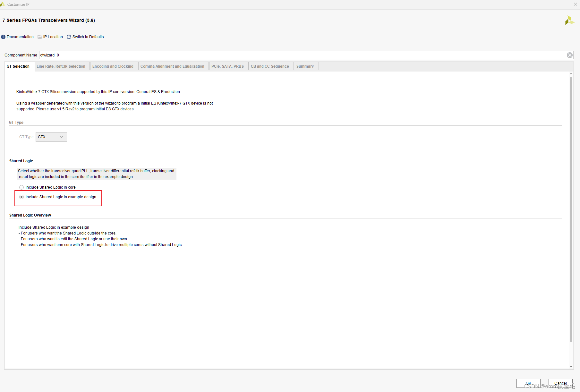Click the wizard title '7 Series FPGAs Transceivers Wizard (3.6)'
This screenshot has height=392, width=580.
[49, 20]
